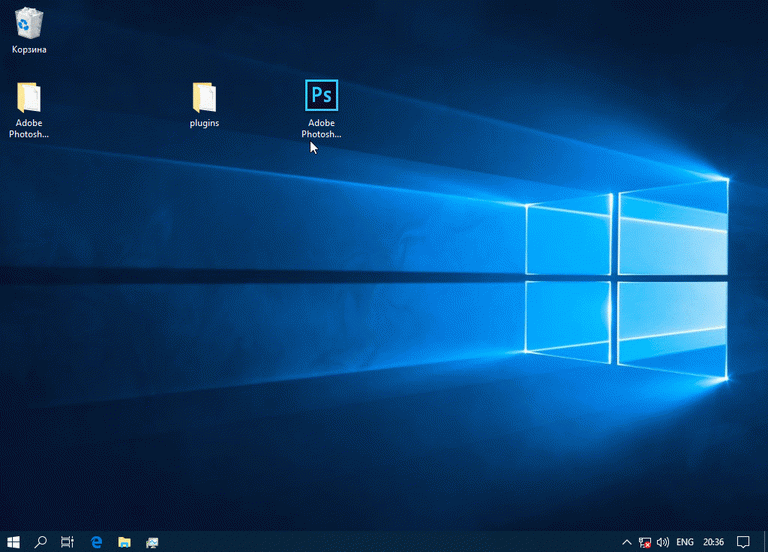
Task: Open the pinned picture app on the taskbar
Action: pos(152,542)
